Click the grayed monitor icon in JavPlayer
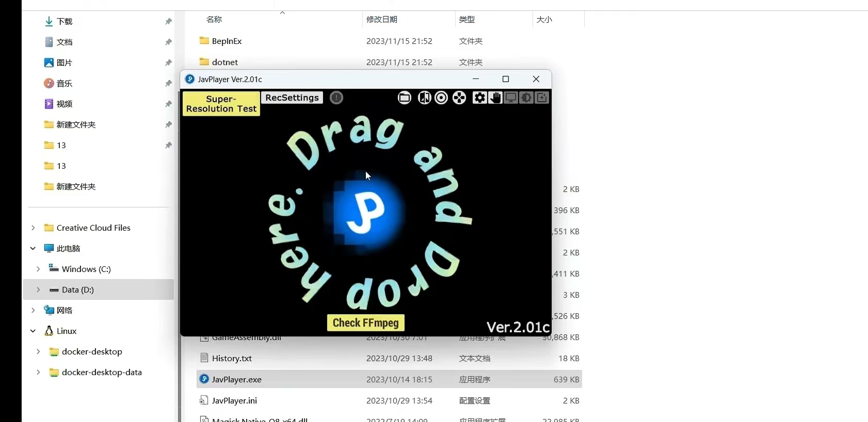The width and height of the screenshot is (868, 422). [511, 98]
